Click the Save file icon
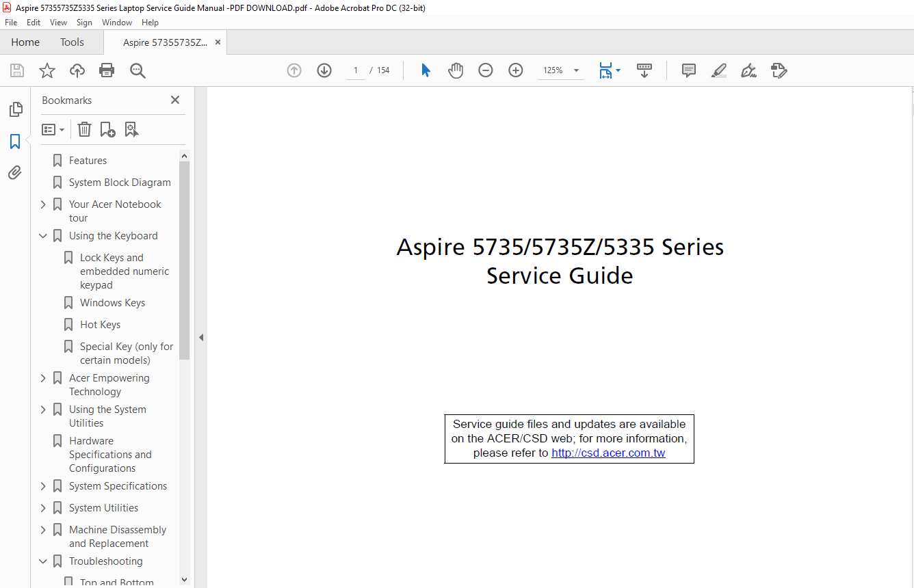The height and width of the screenshot is (588, 914). point(17,70)
